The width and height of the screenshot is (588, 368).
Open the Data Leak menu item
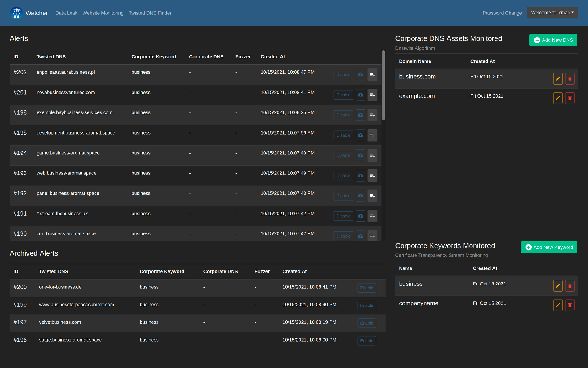[x=66, y=13]
